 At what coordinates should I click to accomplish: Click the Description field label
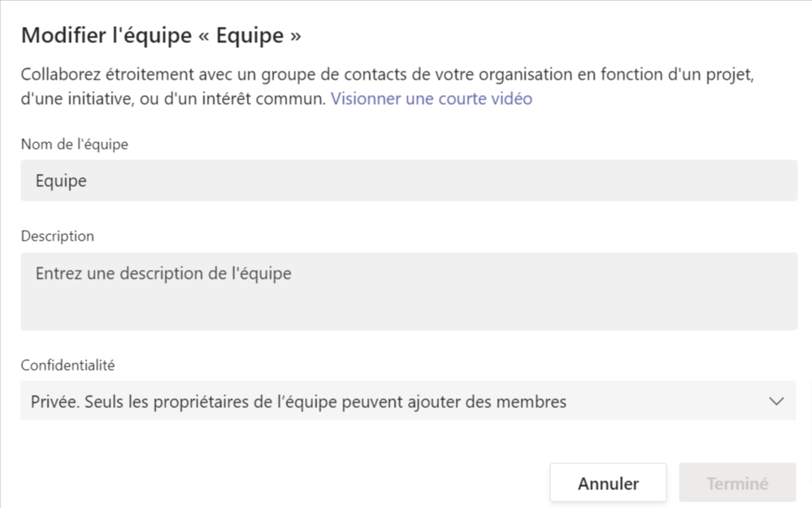[x=58, y=237]
